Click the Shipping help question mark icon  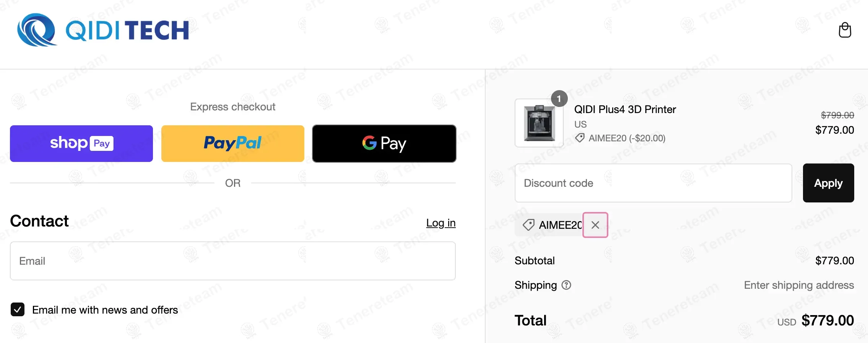[x=566, y=285]
